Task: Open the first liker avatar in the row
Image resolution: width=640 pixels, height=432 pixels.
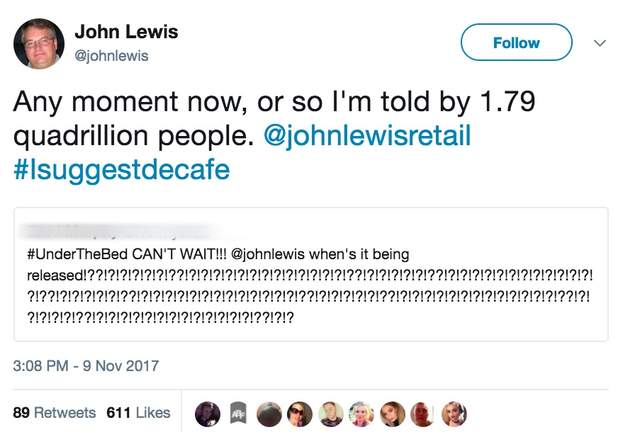Action: pos(207,414)
